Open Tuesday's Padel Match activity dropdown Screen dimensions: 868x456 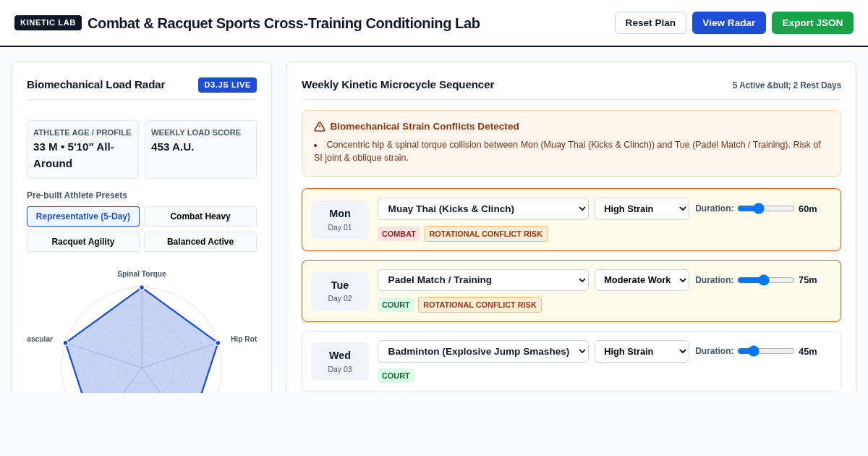click(483, 280)
